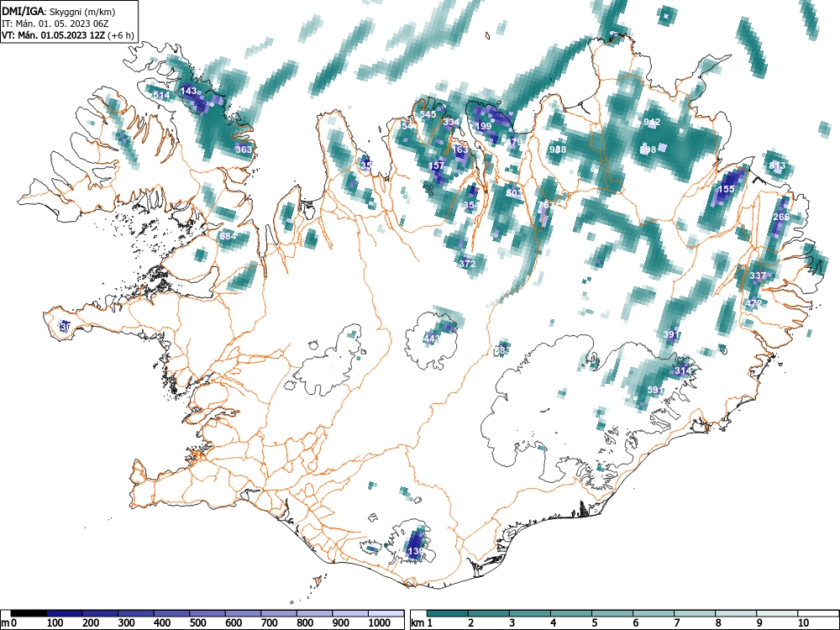Click the pale lavender 900–1000 m legend segment
This screenshot has height=630, width=840.
(x=350, y=613)
